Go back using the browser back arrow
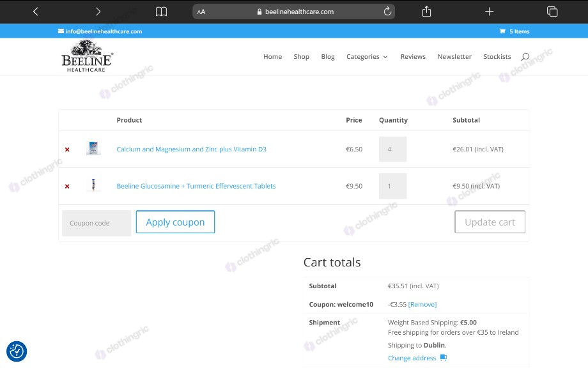The image size is (588, 368). [36, 11]
